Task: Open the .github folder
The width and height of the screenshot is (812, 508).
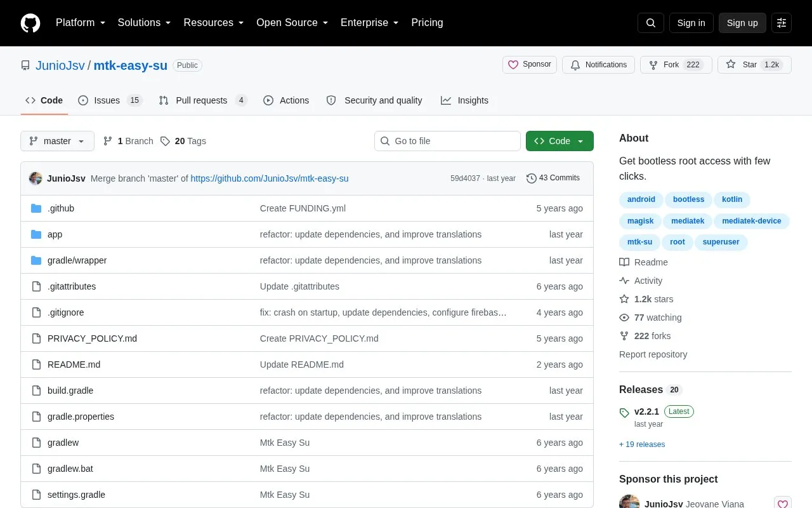Action: click(61, 208)
